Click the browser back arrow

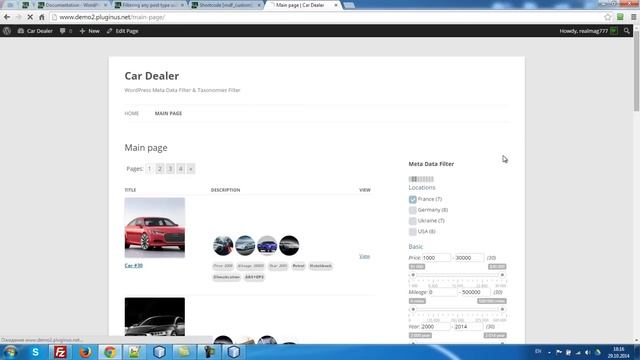(7, 17)
